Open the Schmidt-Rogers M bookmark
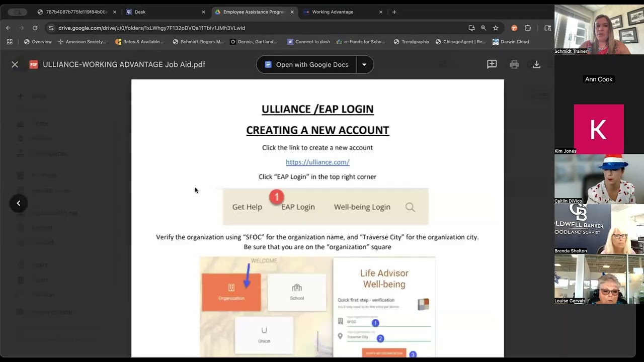This screenshot has width=644, height=362. click(198, 42)
